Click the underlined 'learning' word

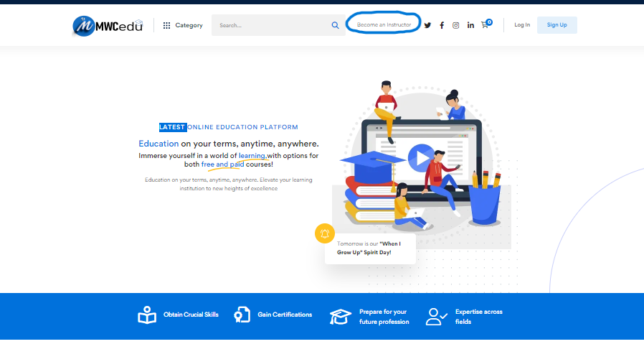[252, 156]
